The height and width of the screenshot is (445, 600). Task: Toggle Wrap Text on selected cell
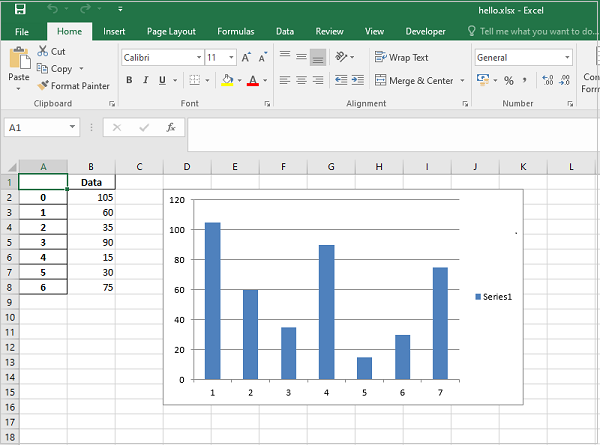[x=401, y=58]
